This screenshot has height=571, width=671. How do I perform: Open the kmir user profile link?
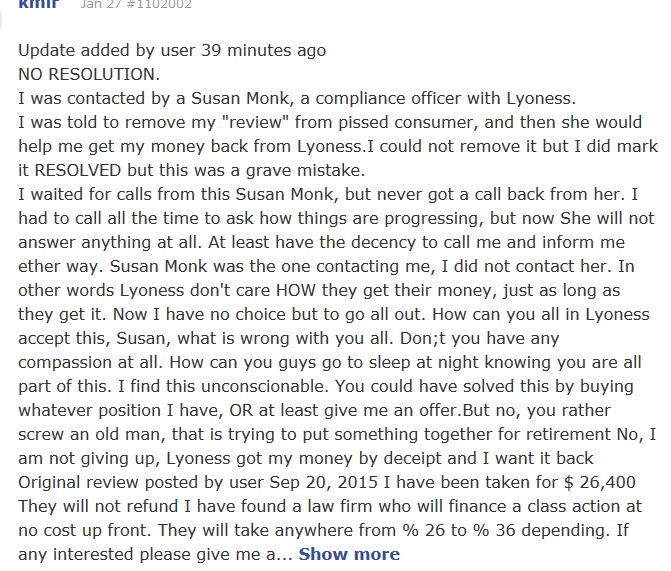(39, 4)
